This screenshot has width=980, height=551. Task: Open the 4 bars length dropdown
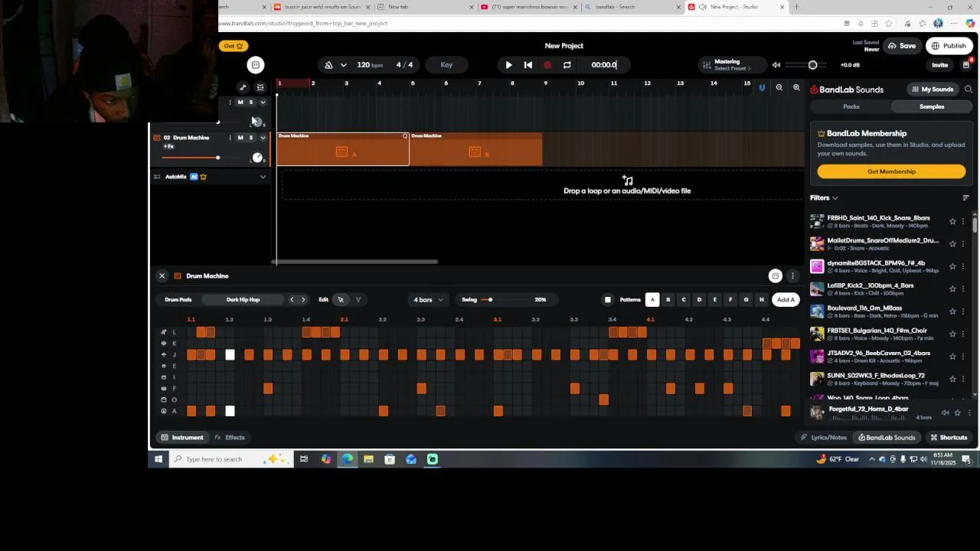[x=428, y=299]
